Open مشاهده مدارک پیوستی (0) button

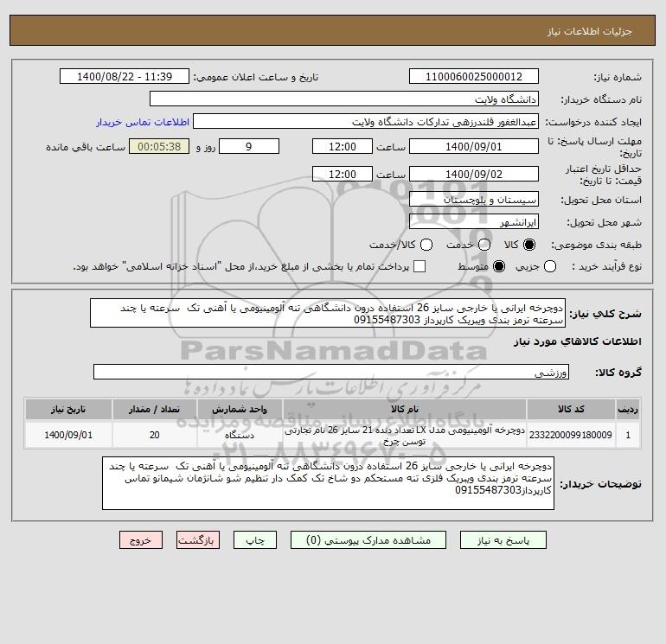pos(368,540)
